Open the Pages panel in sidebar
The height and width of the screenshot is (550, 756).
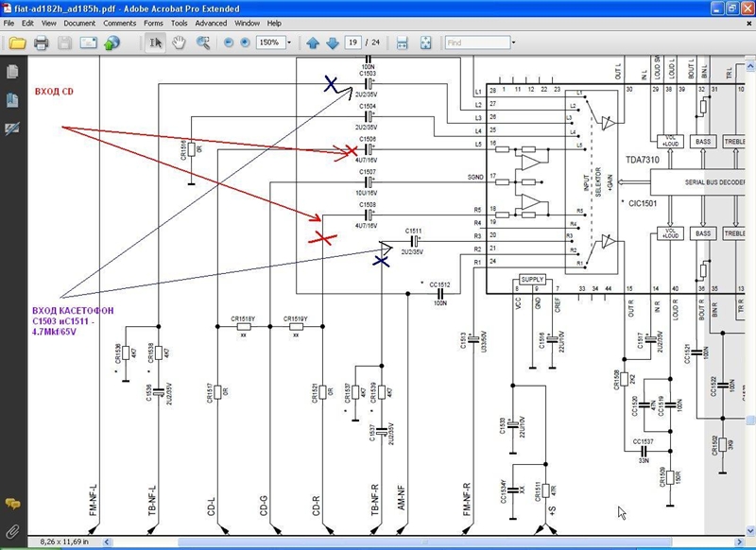point(13,72)
